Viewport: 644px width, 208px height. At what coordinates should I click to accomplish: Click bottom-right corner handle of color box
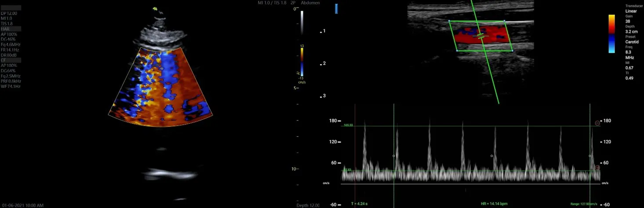click(512, 51)
